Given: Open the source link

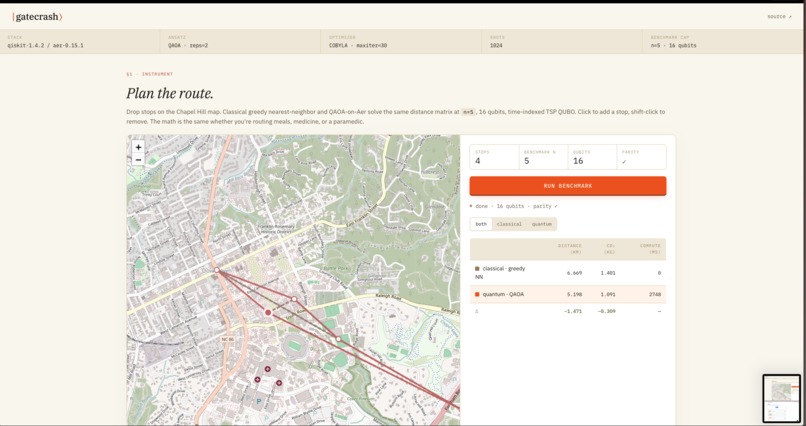Looking at the screenshot, I should [x=779, y=17].
